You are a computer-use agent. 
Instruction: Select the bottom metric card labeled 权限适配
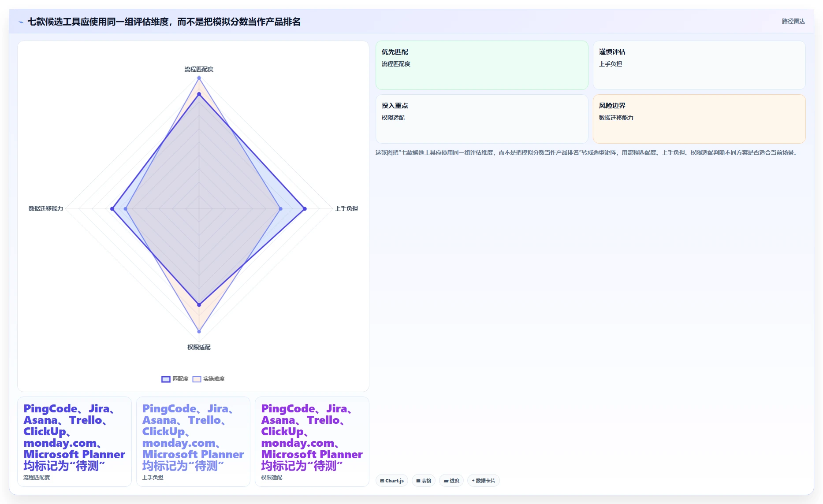(312, 441)
